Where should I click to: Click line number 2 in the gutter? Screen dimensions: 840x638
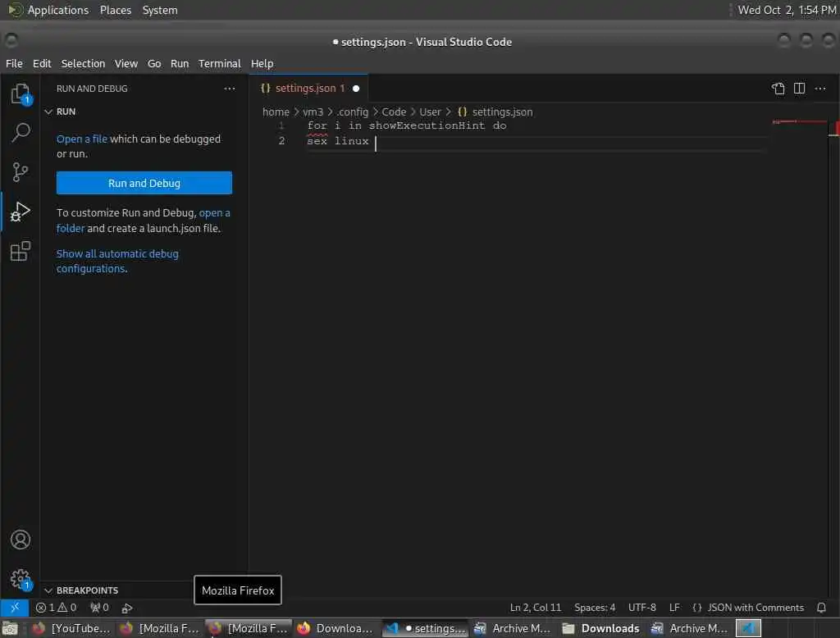coord(281,141)
